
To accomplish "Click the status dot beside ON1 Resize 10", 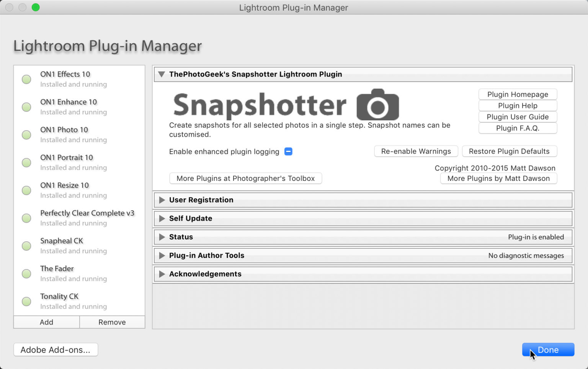I will [26, 190].
